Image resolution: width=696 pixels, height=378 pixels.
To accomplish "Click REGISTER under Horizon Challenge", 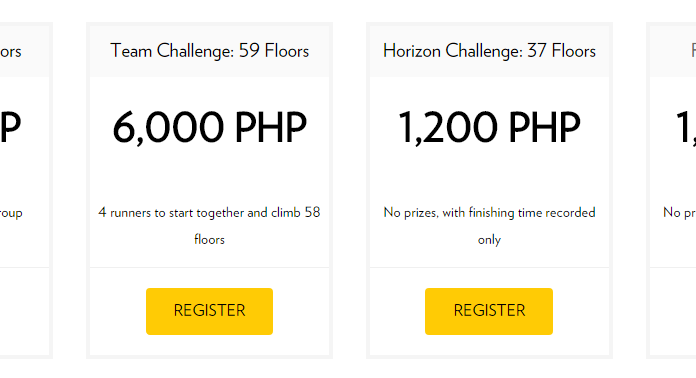I will [489, 311].
